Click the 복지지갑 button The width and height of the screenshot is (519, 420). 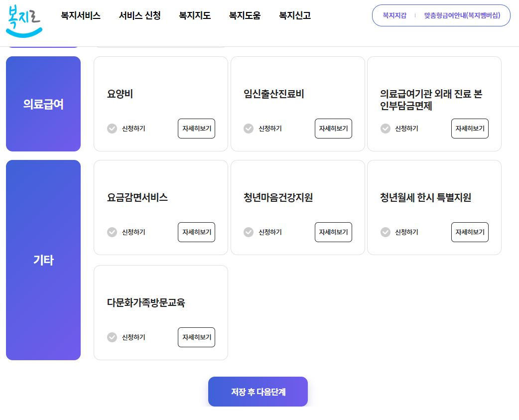[394, 15]
